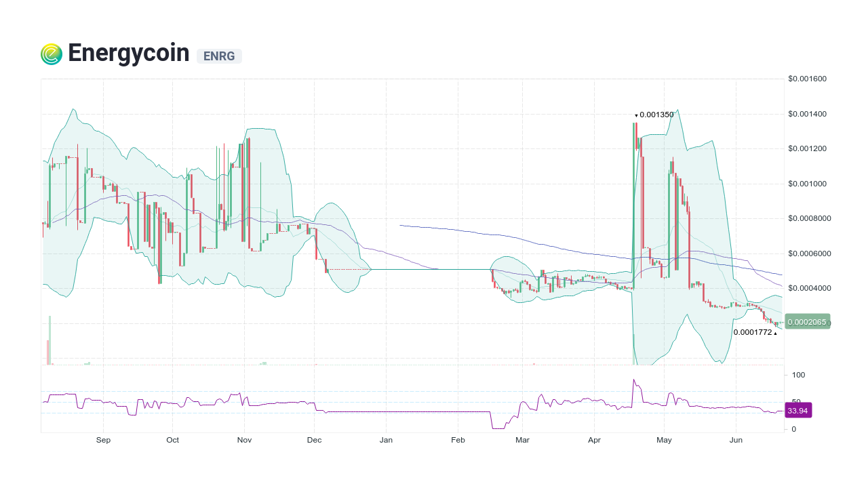The width and height of the screenshot is (868, 488).
Task: Click the green current price badge 0.0002065
Action: (x=806, y=322)
